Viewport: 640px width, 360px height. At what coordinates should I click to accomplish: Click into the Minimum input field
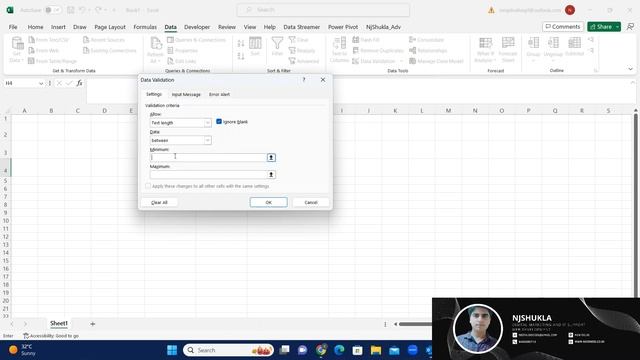tap(208, 158)
